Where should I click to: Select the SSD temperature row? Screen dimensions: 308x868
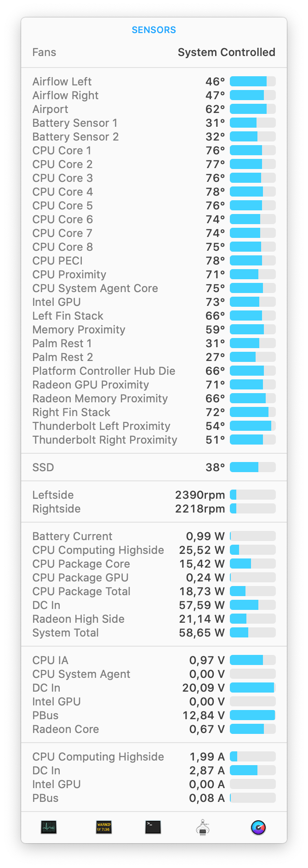click(154, 467)
